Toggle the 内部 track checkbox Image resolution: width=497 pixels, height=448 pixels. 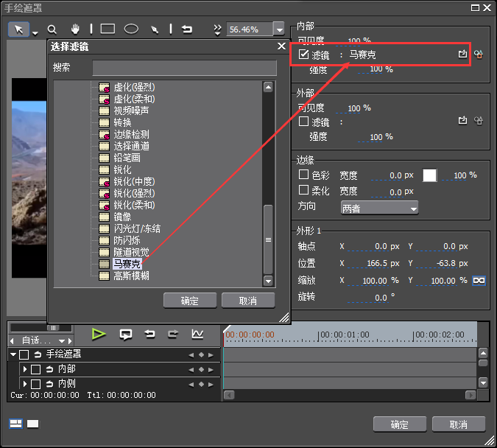[x=35, y=370]
